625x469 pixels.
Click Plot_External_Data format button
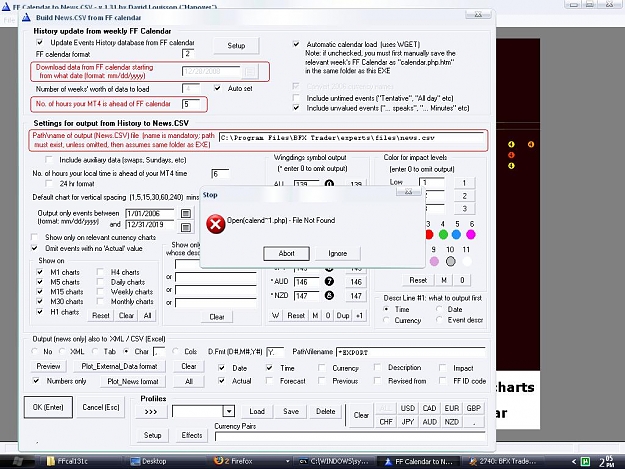tap(119, 366)
